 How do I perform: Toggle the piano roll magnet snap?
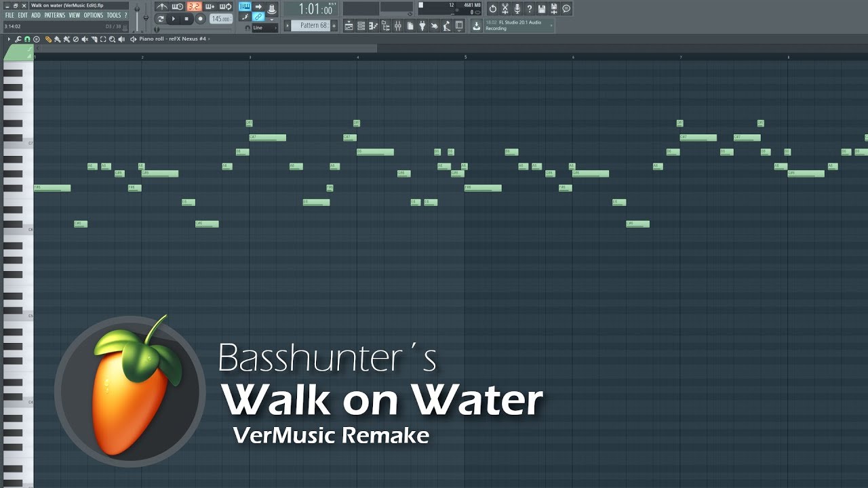click(x=27, y=39)
